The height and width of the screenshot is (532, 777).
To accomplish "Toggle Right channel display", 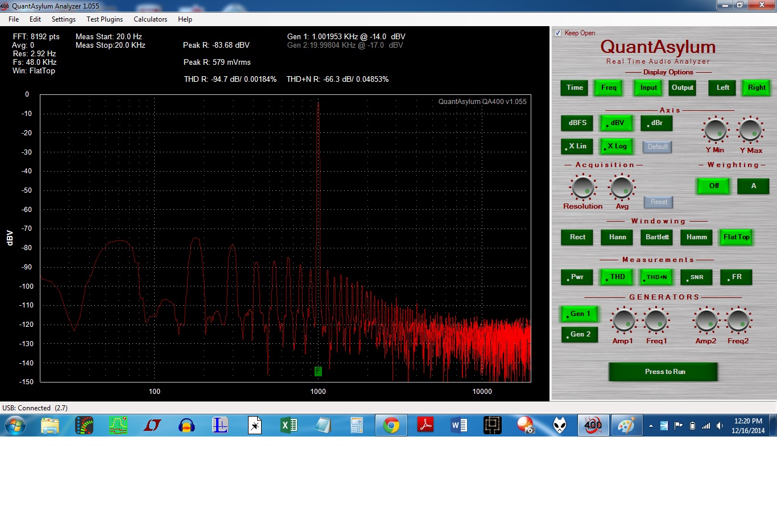I will click(757, 88).
